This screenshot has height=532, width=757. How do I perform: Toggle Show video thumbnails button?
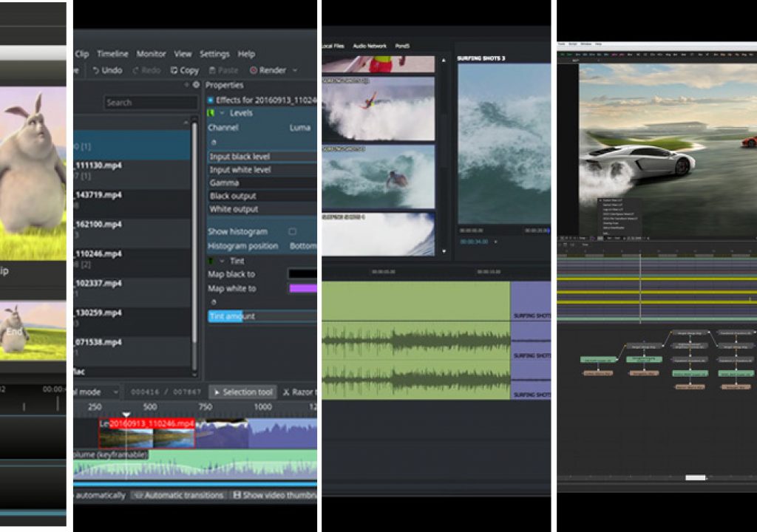275,495
